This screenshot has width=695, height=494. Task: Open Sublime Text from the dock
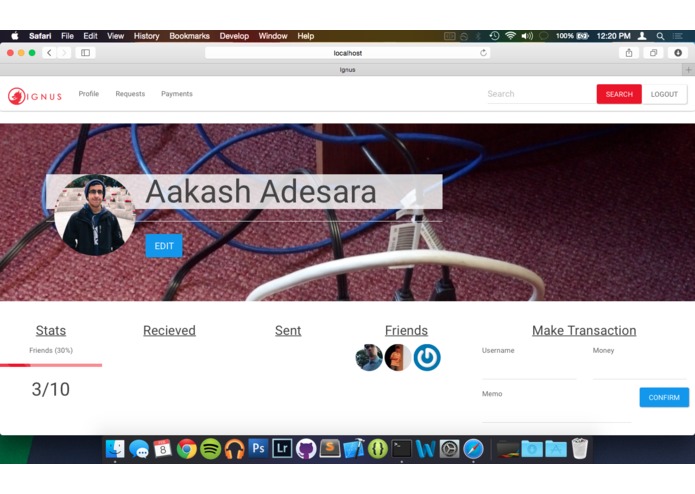[x=330, y=449]
